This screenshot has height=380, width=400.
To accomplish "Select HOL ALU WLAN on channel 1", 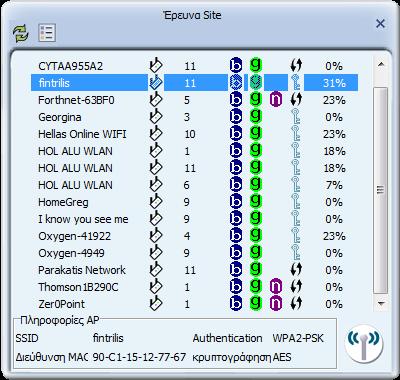I will (195, 151).
